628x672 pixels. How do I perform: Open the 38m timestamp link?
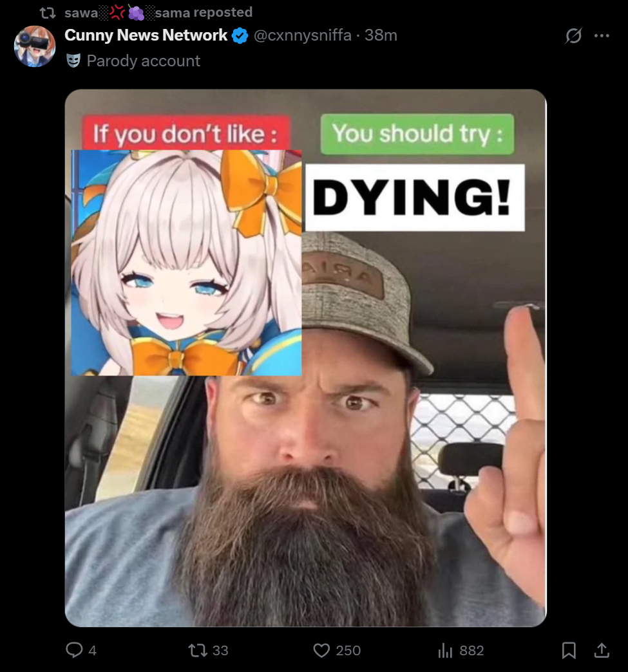tap(381, 35)
